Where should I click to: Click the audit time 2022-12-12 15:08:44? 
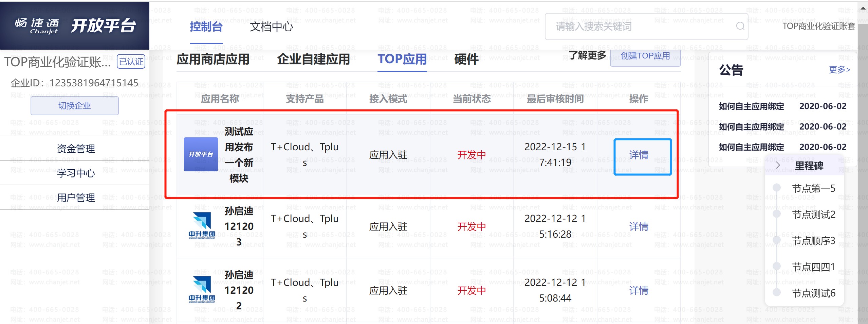555,290
